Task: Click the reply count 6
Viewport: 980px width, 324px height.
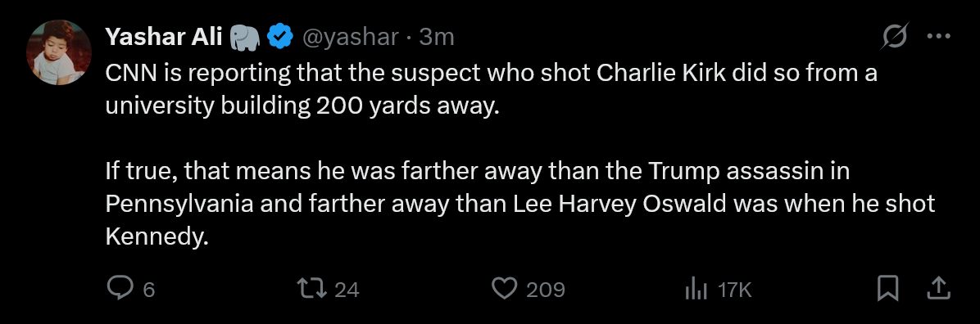Action: click(x=149, y=290)
